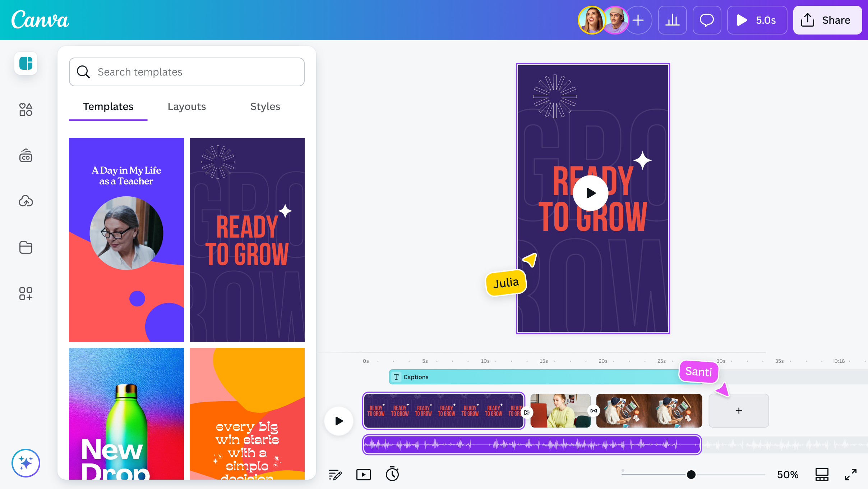Play the video preview for 5.0s

757,20
